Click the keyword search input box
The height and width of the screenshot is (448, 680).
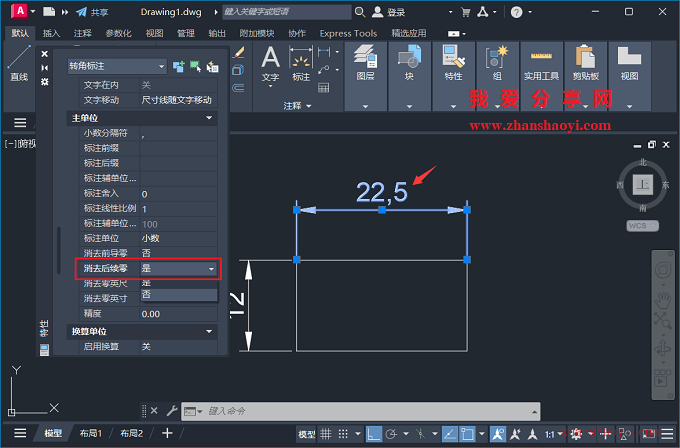pyautogui.click(x=287, y=12)
